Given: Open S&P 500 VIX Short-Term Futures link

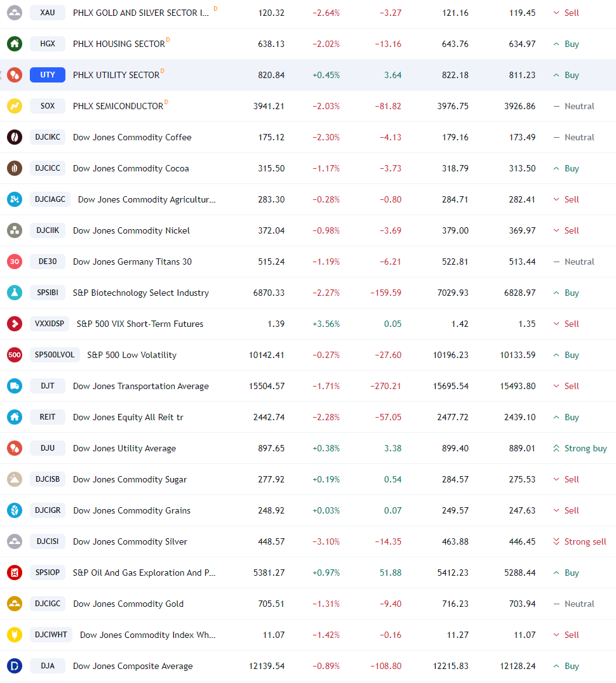Looking at the screenshot, I should pyautogui.click(x=140, y=324).
